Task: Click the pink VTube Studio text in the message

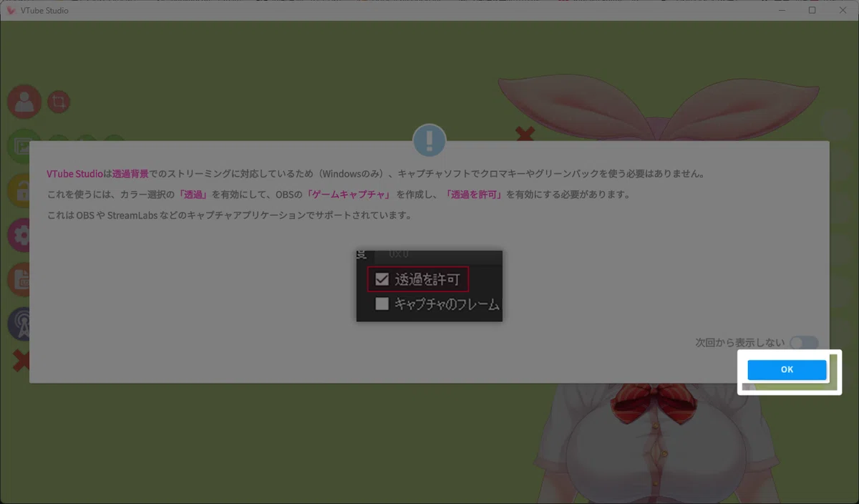Action: (75, 174)
